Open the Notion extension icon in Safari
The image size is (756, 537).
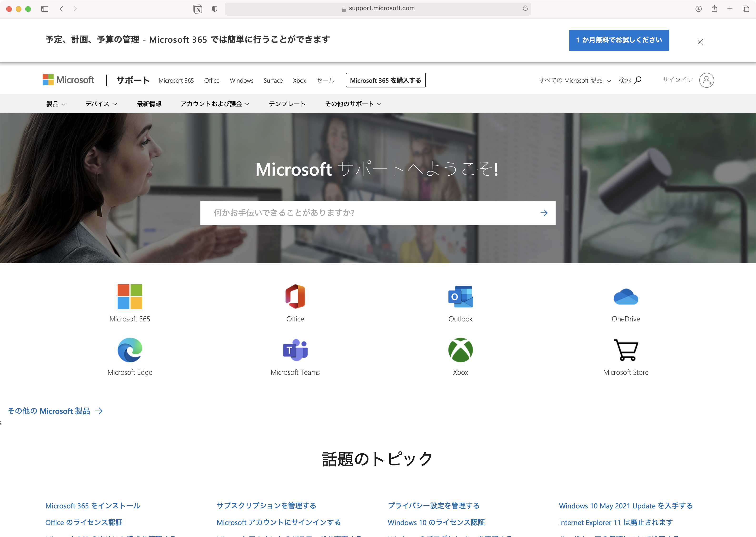coord(198,9)
